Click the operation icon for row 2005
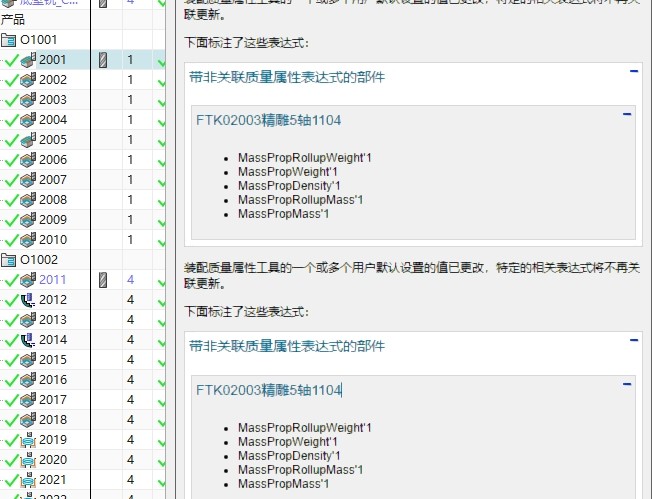The height and width of the screenshot is (499, 652). (28, 140)
